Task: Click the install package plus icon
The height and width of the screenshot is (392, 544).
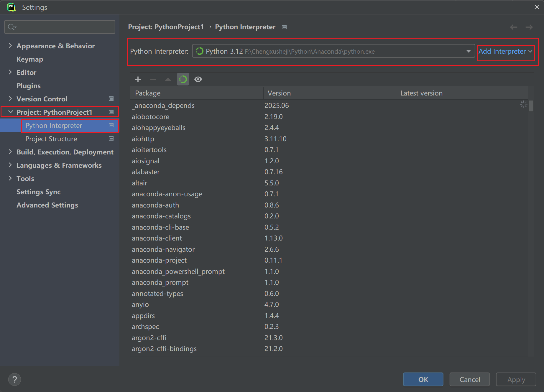Action: (x=138, y=79)
